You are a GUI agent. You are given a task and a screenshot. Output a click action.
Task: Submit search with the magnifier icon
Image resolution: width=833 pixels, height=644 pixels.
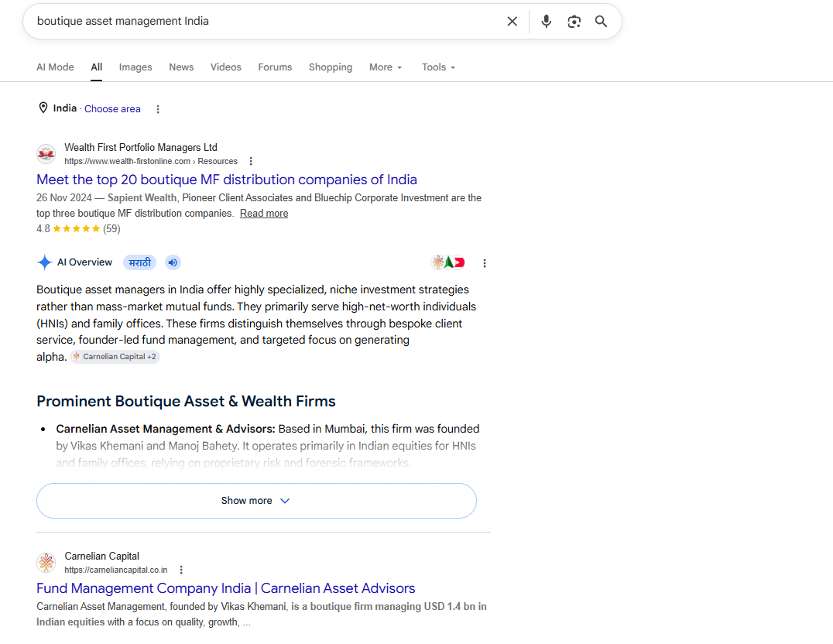click(x=601, y=21)
